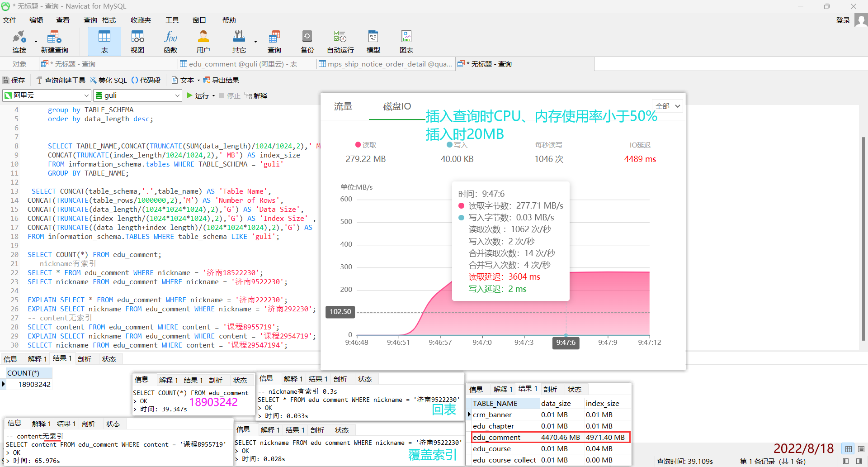Screen dimensions: 868x467
Task: Open the 工具 tools menu
Action: click(172, 20)
